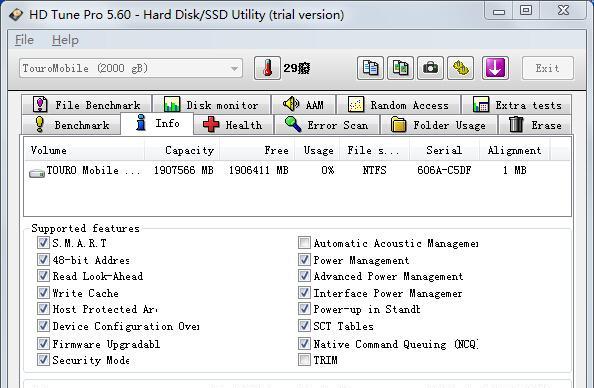Click the Serial column header
The width and height of the screenshot is (594, 388).
click(444, 150)
